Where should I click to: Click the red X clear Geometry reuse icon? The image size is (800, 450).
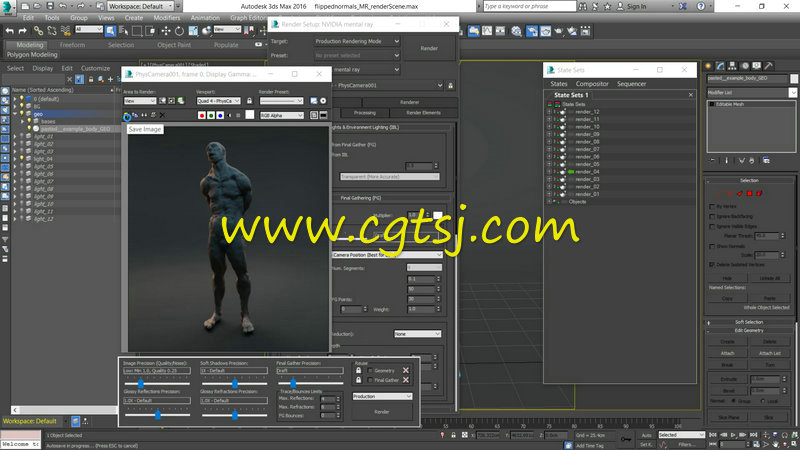click(x=406, y=370)
